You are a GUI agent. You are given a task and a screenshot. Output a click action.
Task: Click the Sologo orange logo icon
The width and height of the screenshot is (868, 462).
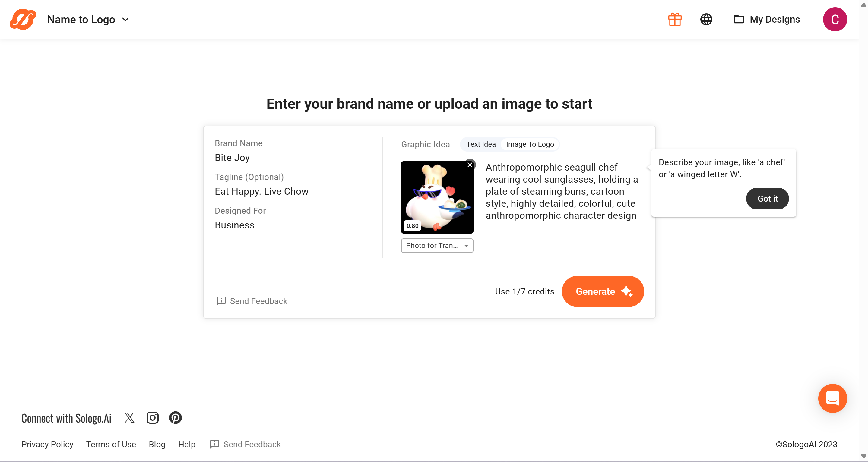click(23, 19)
